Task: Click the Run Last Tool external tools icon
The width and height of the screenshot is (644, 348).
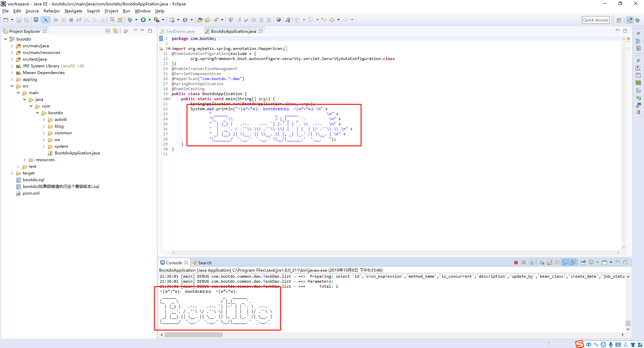Action: (157, 20)
